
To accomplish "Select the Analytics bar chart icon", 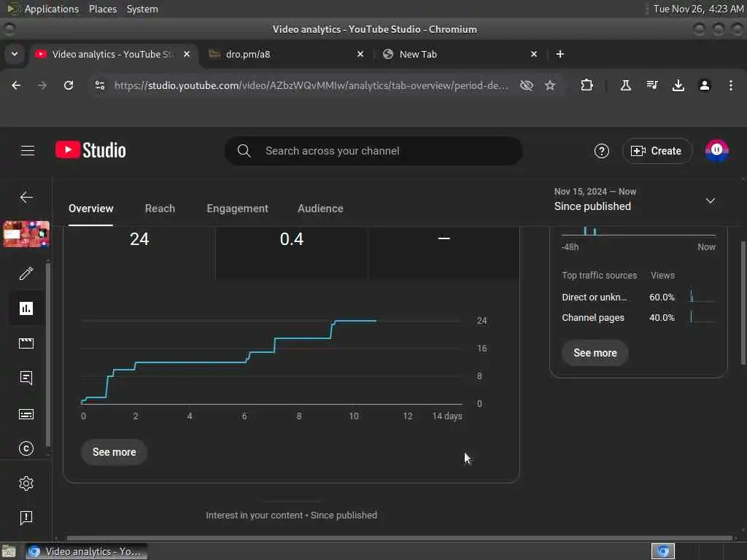I will [x=26, y=308].
